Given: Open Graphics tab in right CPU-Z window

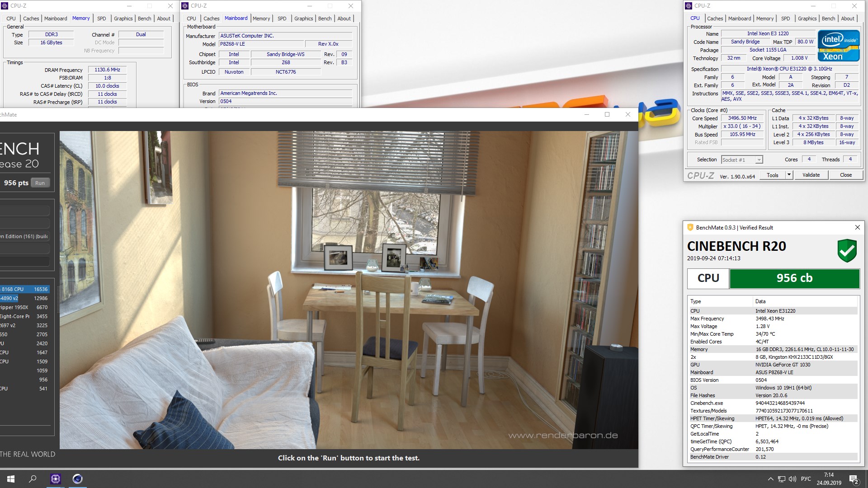Looking at the screenshot, I should [807, 19].
